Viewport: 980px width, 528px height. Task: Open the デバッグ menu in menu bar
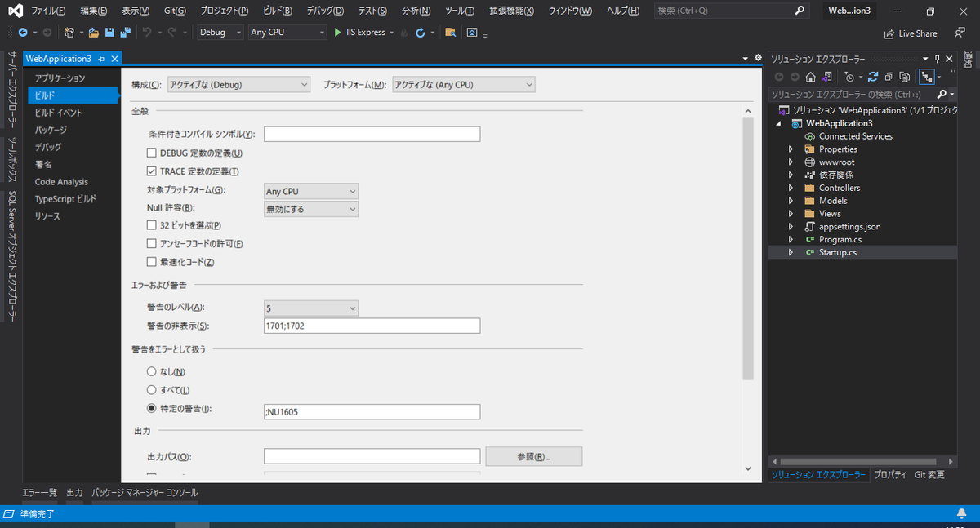(x=325, y=11)
